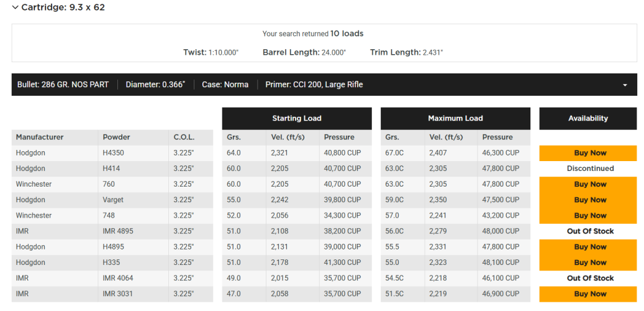Click the 2,015 starting velocity value

pyautogui.click(x=279, y=278)
